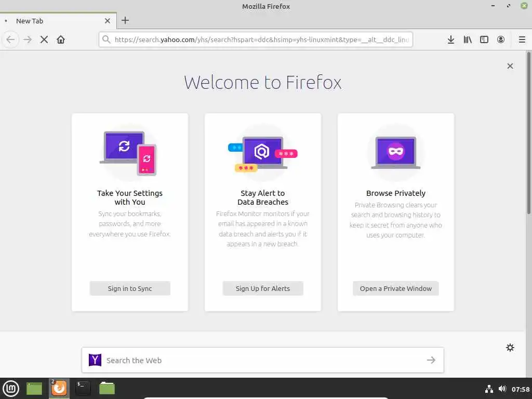Viewport: 532px width, 399px height.
Task: Click the sync devices illustration
Action: tap(128, 153)
